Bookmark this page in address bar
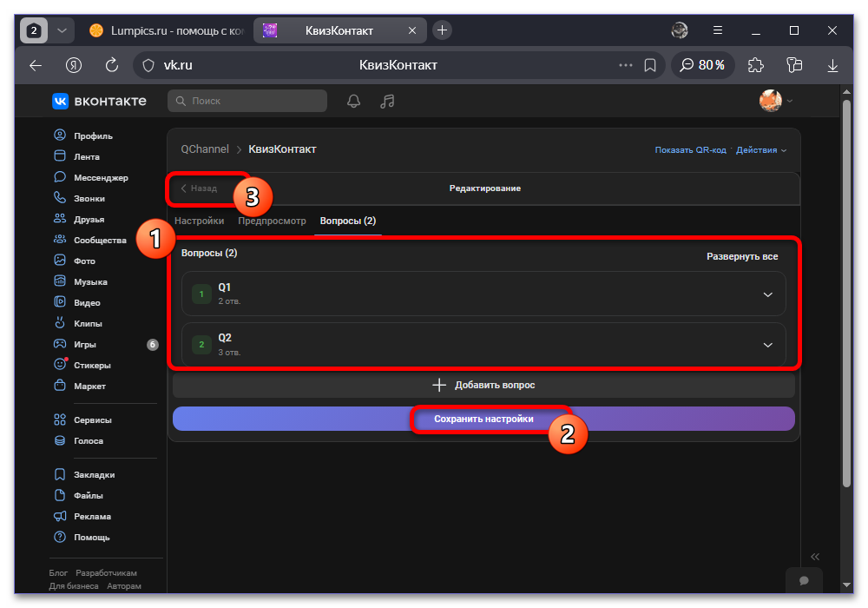868x608 pixels. (x=650, y=65)
